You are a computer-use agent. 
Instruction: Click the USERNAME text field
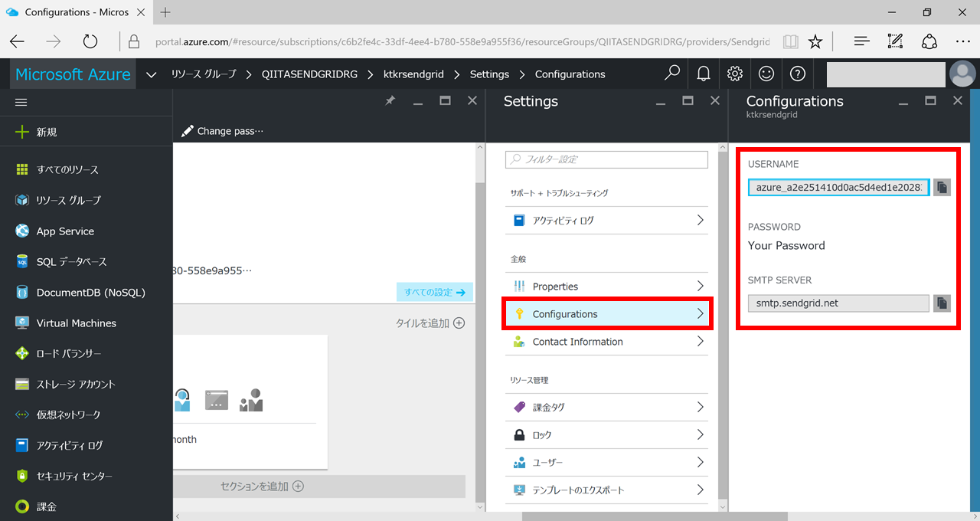click(x=838, y=187)
